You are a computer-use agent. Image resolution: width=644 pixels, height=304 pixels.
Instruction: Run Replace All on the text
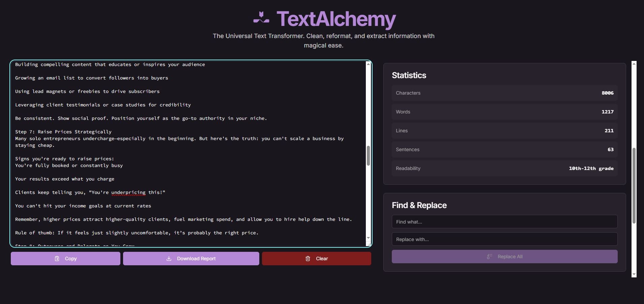tap(504, 256)
